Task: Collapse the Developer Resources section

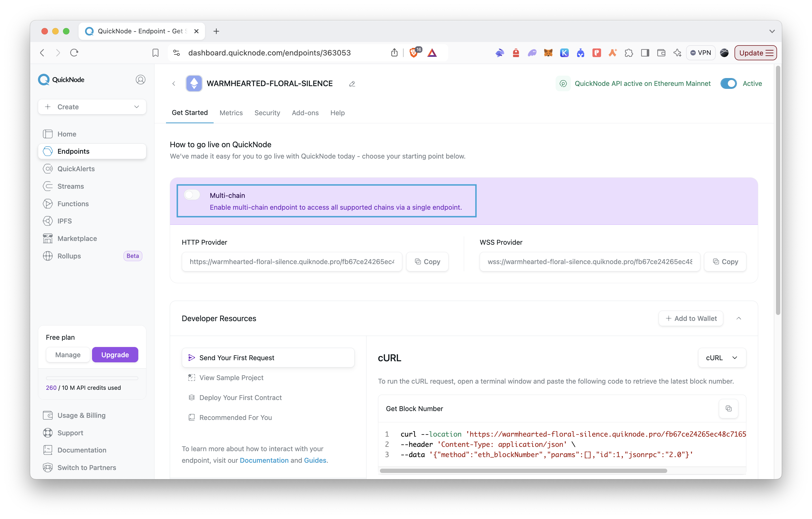Action: pyautogui.click(x=739, y=318)
